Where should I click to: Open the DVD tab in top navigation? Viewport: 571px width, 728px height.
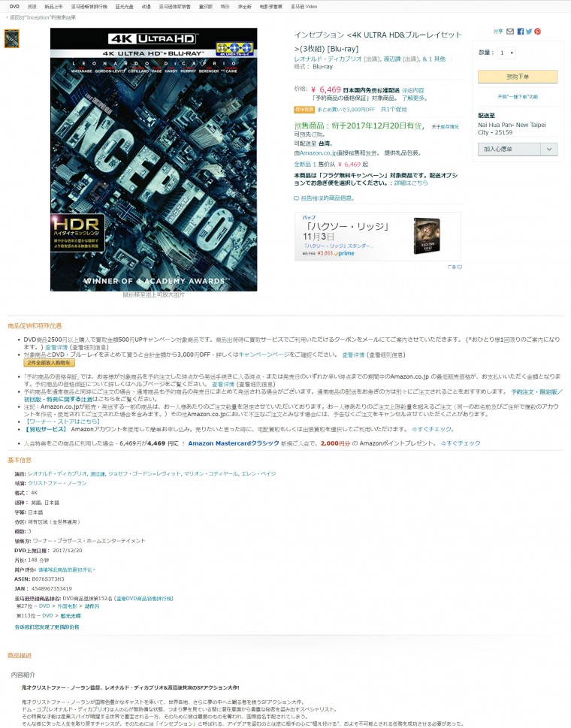(14, 7)
